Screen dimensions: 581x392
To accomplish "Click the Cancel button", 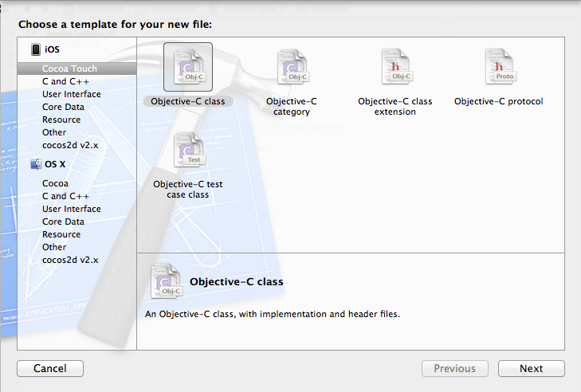I will tap(50, 369).
